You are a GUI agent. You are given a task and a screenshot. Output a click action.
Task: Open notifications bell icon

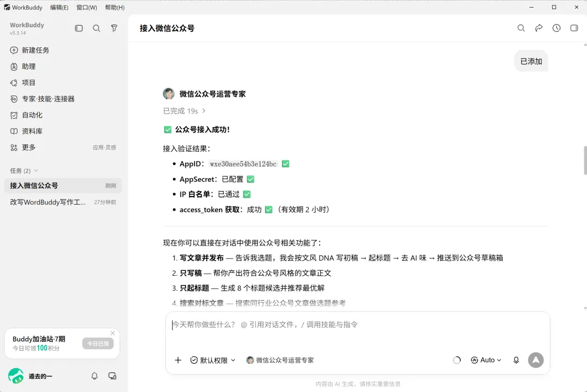(x=95, y=376)
